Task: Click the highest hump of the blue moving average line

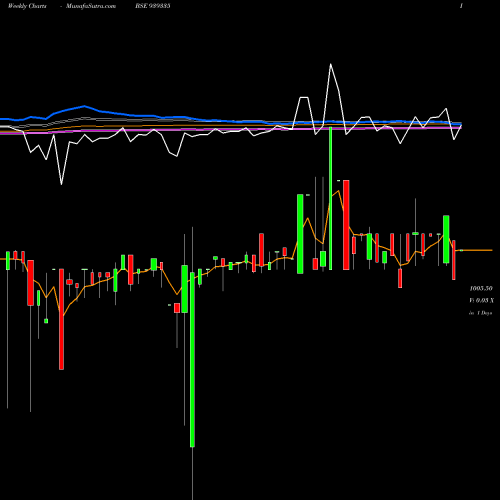Action: click(84, 106)
